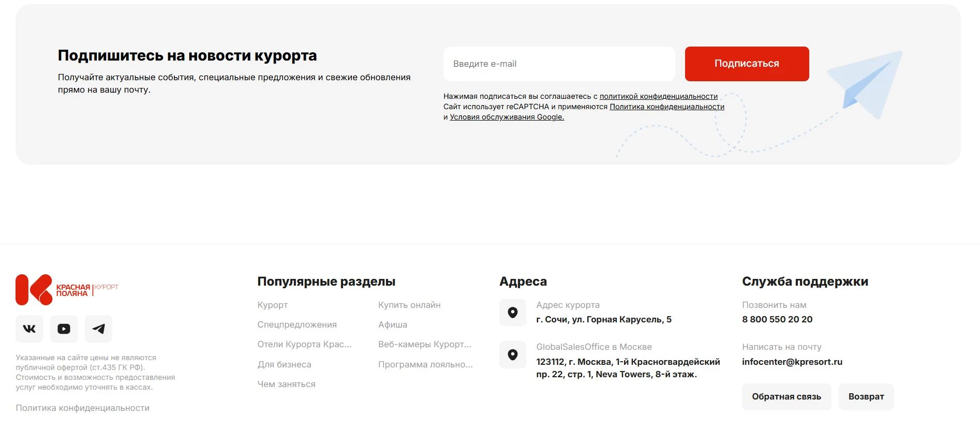Image resolution: width=980 pixels, height=429 pixels.
Task: Click the Красная Поляна resort logo
Action: [x=67, y=290]
